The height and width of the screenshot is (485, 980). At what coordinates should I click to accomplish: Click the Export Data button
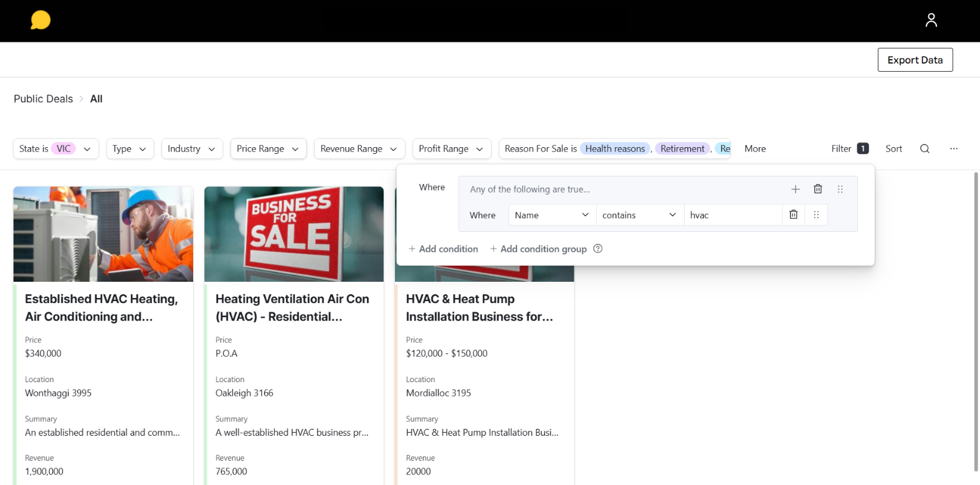click(915, 60)
